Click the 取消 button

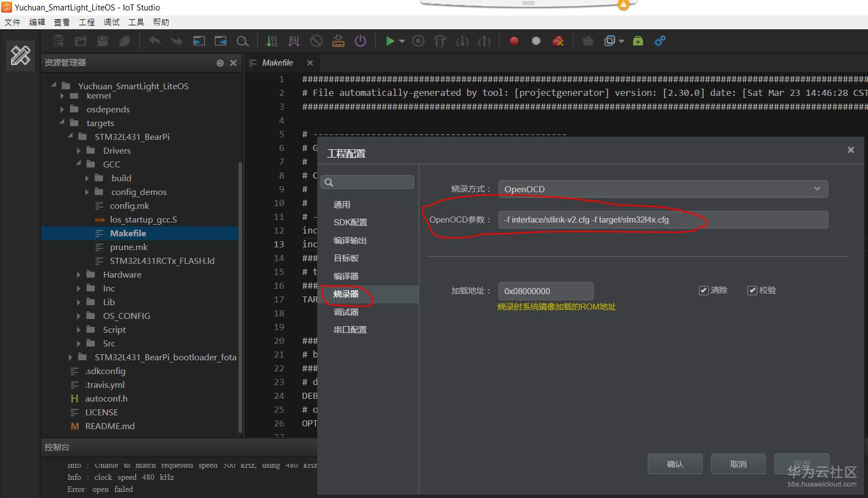click(738, 464)
